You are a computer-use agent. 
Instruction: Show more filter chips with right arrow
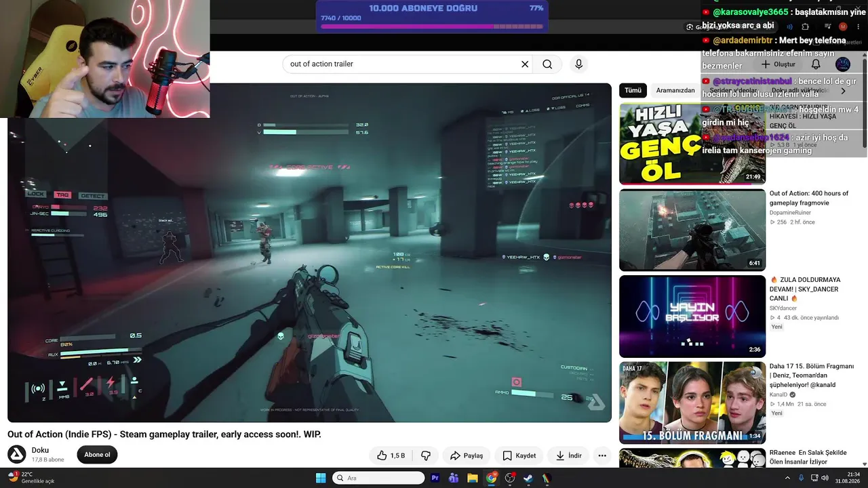coord(843,90)
